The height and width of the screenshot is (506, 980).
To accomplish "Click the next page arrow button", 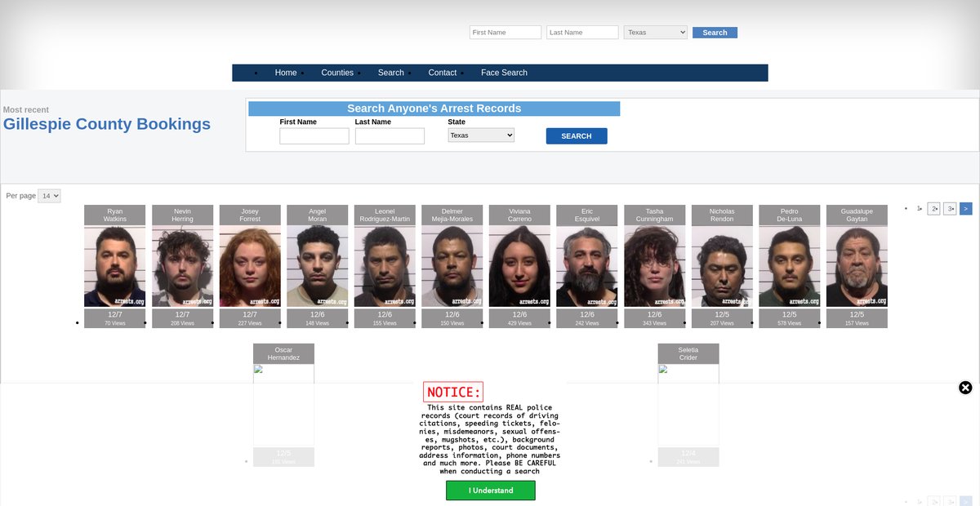I will tap(966, 209).
